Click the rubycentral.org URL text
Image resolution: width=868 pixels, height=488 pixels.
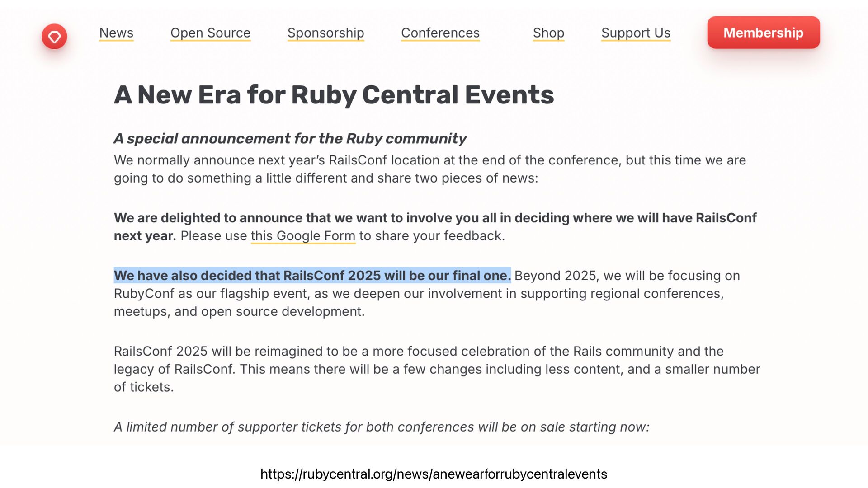[x=434, y=474]
